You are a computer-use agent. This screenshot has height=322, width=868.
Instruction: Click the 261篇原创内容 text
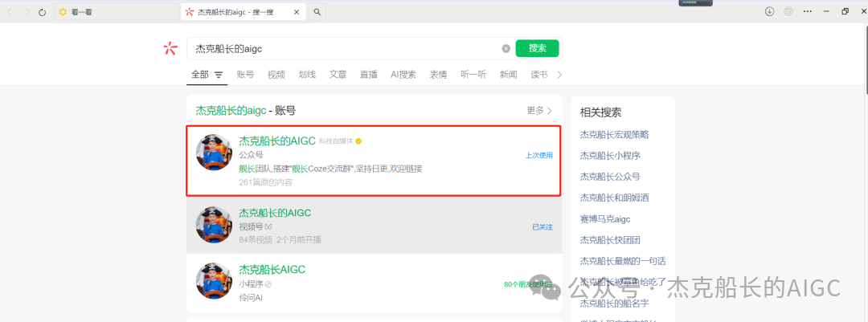266,182
